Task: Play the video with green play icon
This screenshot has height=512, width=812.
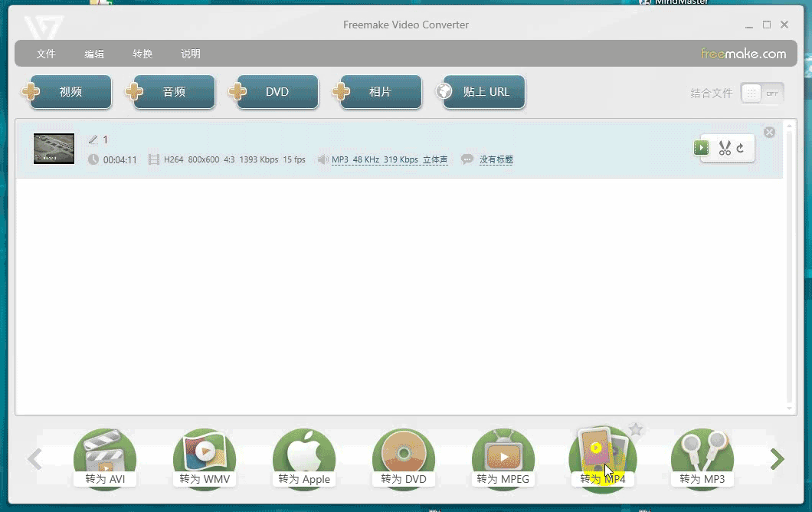Action: (x=701, y=149)
